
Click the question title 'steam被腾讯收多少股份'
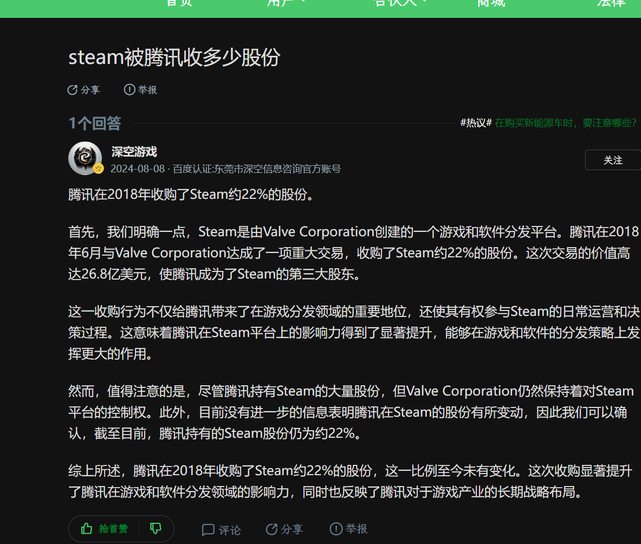pos(173,57)
